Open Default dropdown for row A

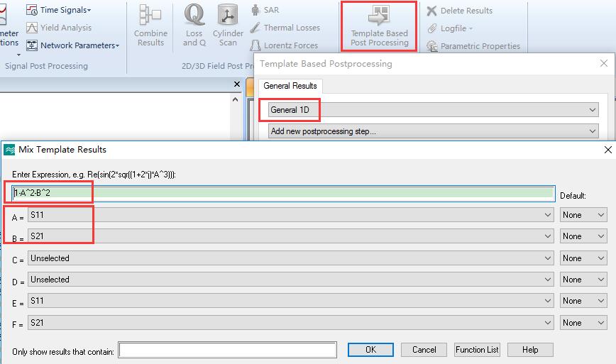pos(583,215)
